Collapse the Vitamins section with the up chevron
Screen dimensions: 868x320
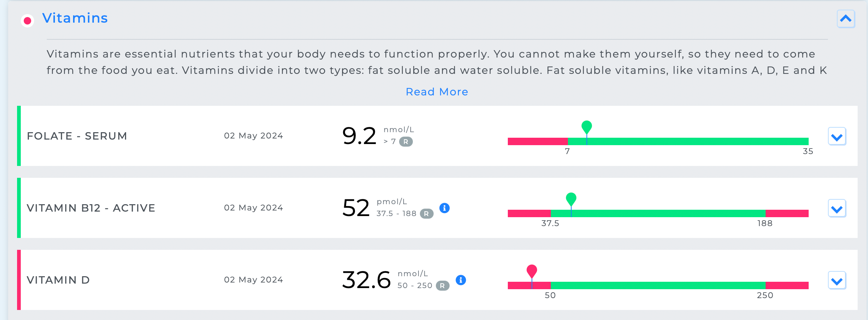click(846, 19)
